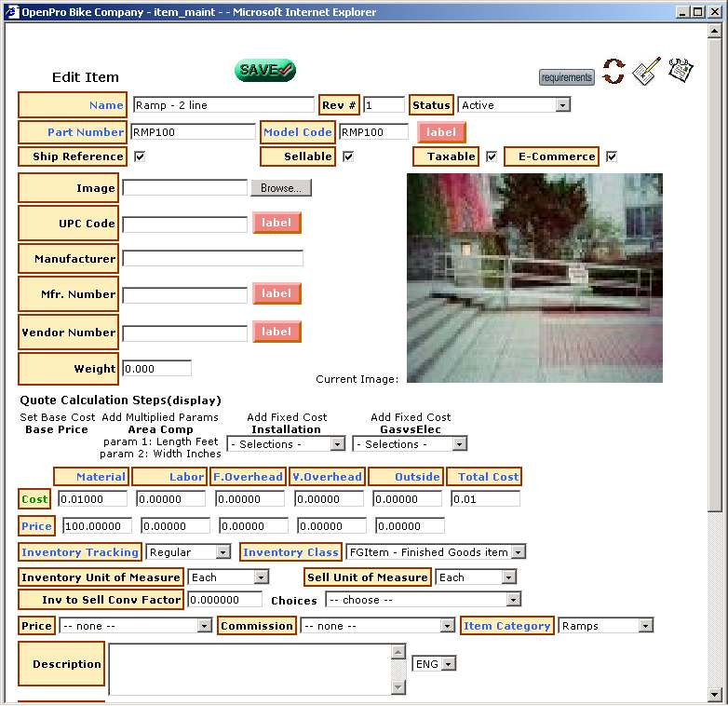Click the label button beside Vendor Number
The width and height of the screenshot is (728, 706).
(276, 332)
